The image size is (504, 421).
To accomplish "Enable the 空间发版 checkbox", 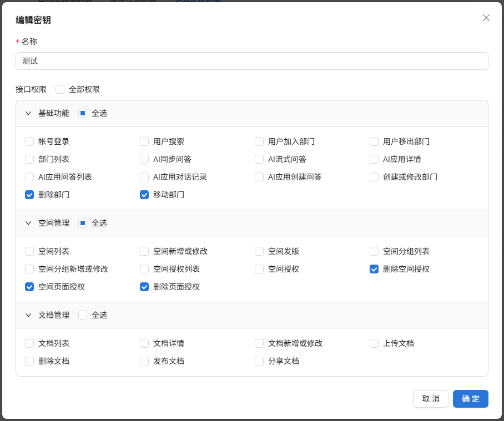I will pyautogui.click(x=259, y=251).
